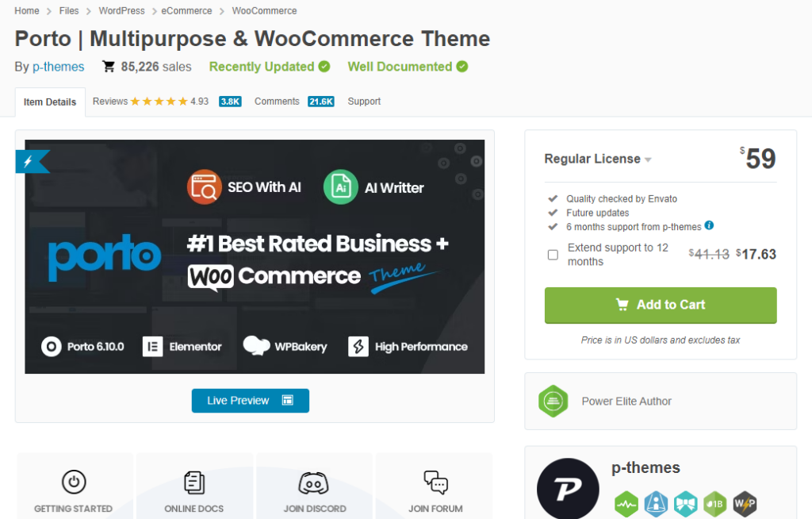
Task: Click the Woo logo in the preview banner
Action: coord(211,277)
